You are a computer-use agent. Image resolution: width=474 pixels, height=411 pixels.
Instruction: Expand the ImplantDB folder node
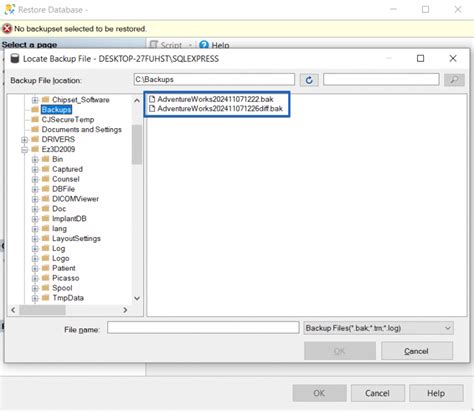tap(35, 219)
